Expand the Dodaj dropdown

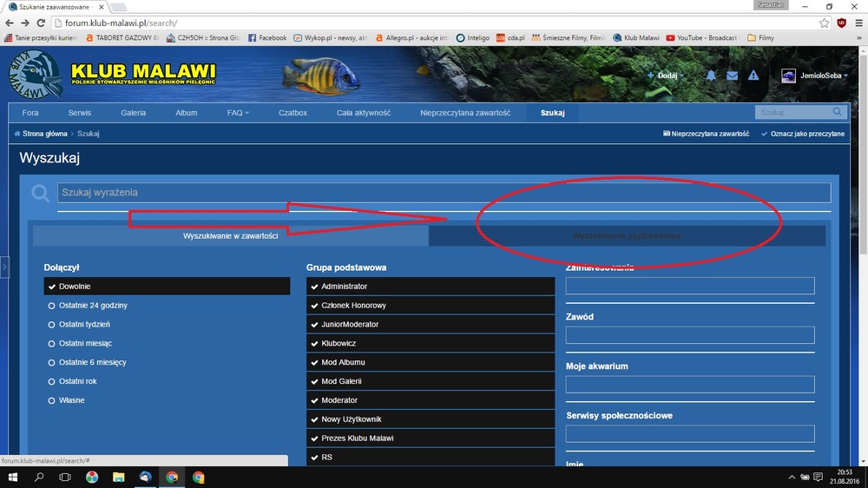click(x=666, y=76)
